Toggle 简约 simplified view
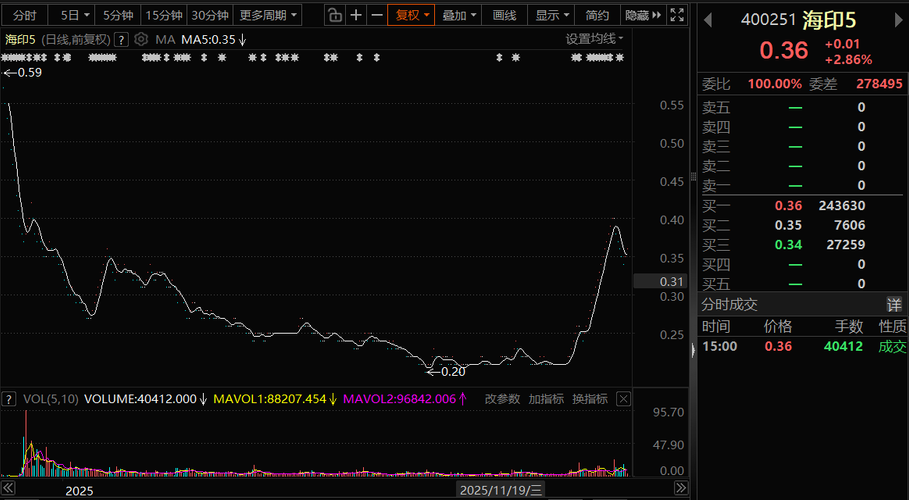This screenshot has width=909, height=500. point(597,15)
